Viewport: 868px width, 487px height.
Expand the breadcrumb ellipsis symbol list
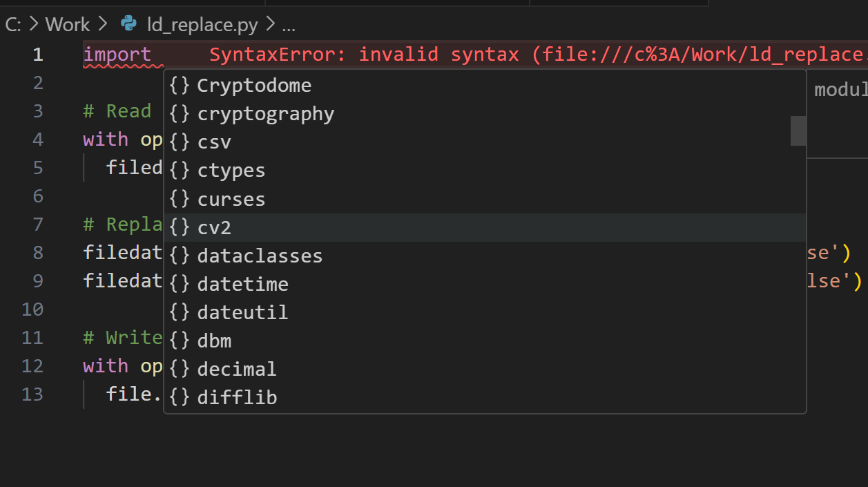[289, 25]
